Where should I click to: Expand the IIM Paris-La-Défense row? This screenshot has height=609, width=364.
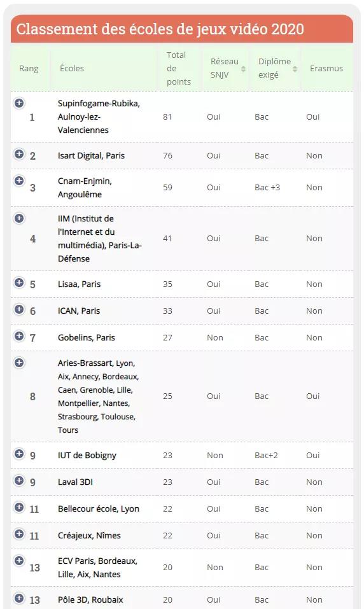point(19,218)
